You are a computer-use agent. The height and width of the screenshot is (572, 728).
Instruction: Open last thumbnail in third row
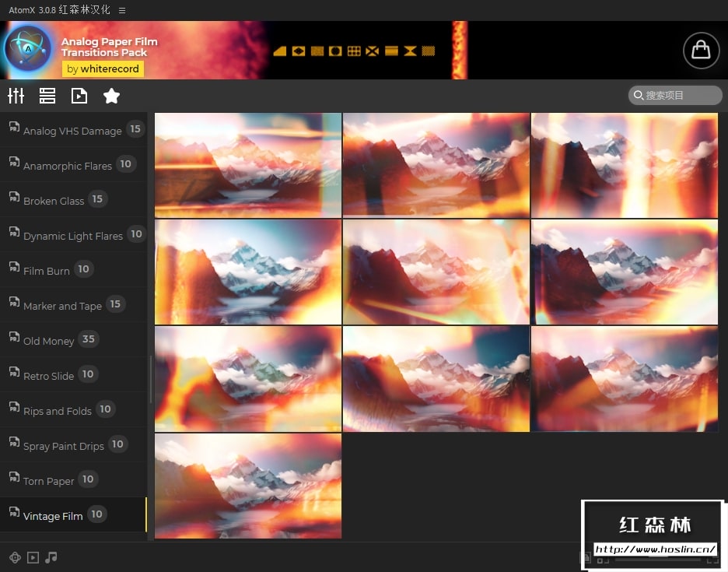pyautogui.click(x=625, y=379)
